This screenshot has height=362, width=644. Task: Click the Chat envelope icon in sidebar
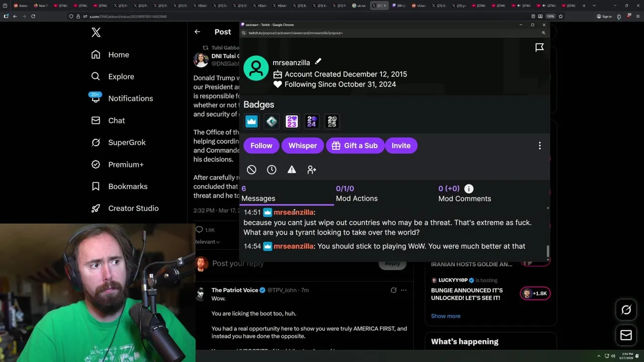(x=96, y=121)
